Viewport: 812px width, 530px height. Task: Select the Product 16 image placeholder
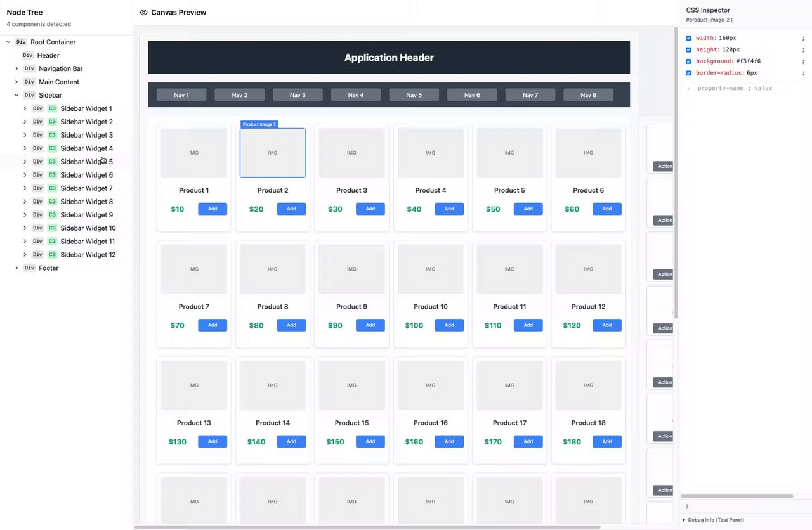click(431, 385)
